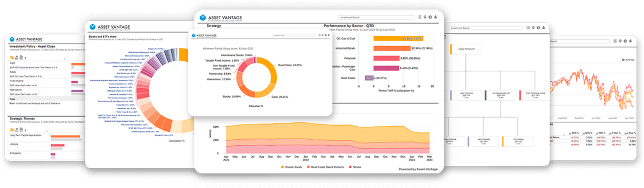The width and height of the screenshot is (644, 188).
Task: Select the Chris Whitmore node in the ownership chart
Action: [x=535, y=95]
